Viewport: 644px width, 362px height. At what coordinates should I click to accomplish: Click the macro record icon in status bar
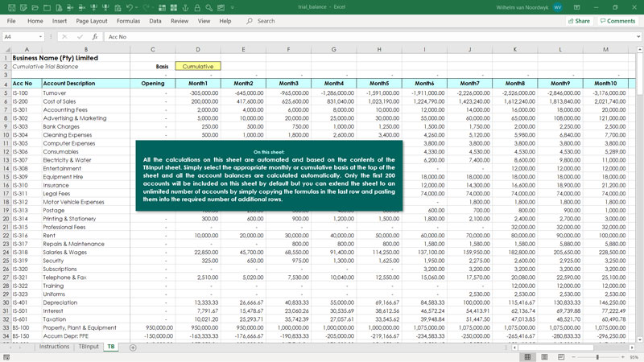(6, 357)
